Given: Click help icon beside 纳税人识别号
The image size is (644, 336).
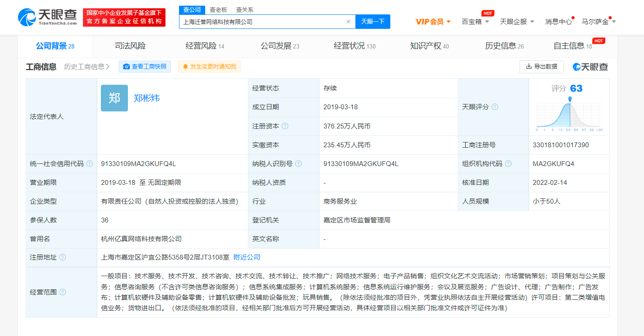Looking at the screenshot, I should (x=299, y=164).
